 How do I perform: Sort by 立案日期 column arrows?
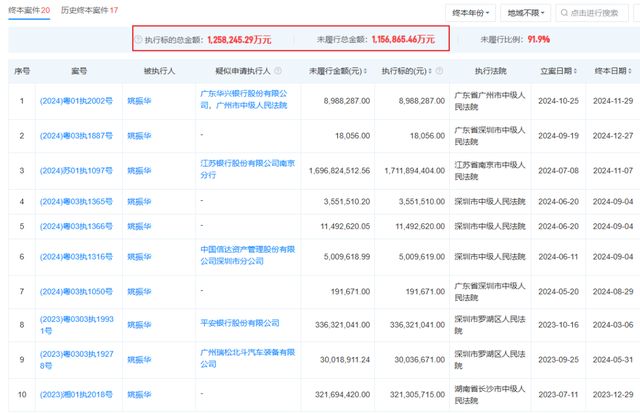pyautogui.click(x=576, y=71)
